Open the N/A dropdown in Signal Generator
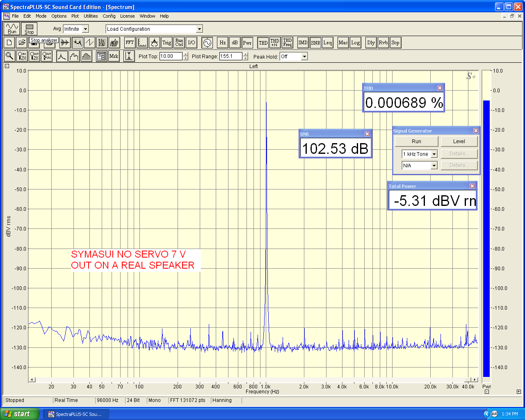This screenshot has height=420, width=525. [434, 166]
